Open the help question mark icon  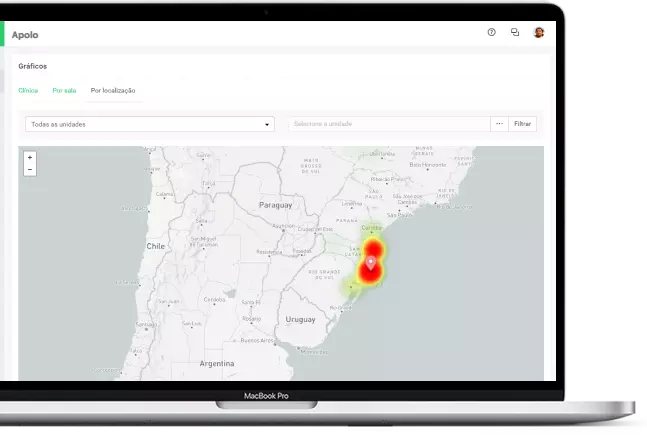pyautogui.click(x=491, y=32)
